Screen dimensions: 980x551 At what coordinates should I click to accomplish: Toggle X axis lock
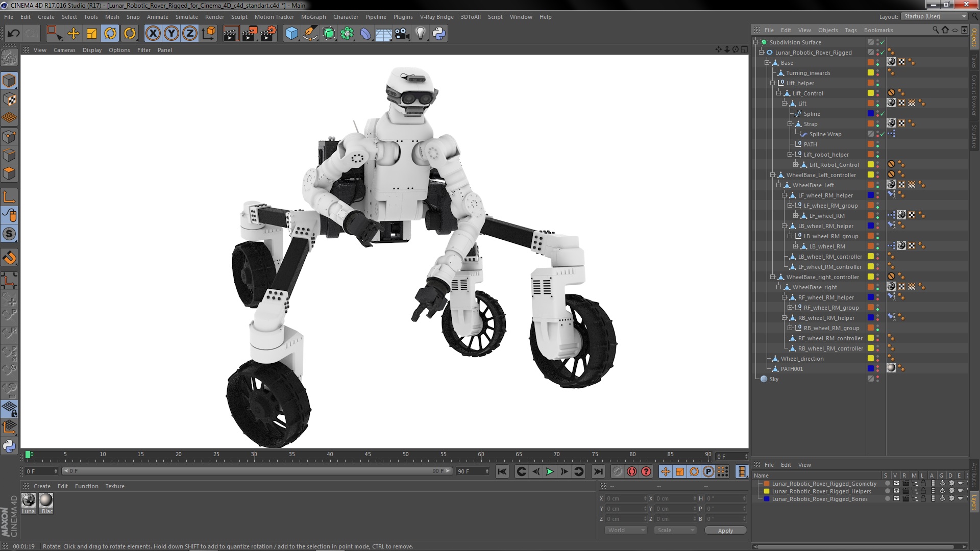153,34
